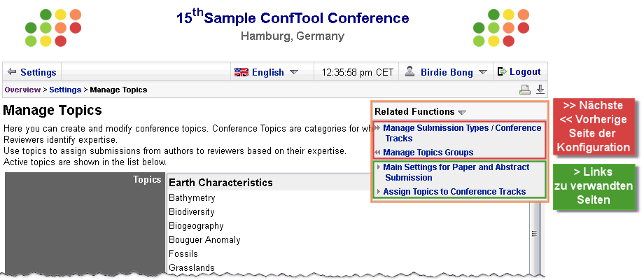Open Assign Topics to Conference Tracks

click(x=454, y=192)
